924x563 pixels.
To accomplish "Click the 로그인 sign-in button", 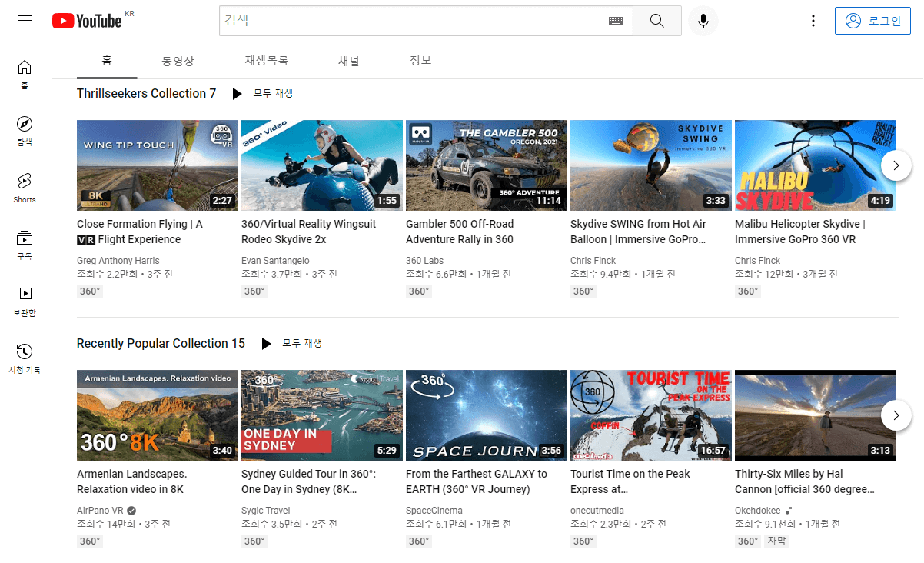I will [x=872, y=21].
